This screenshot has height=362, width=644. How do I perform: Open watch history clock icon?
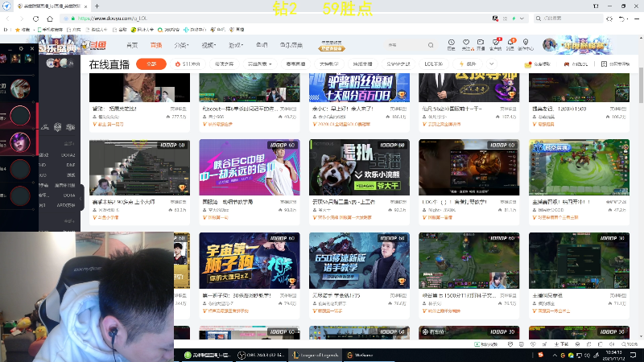452,45
